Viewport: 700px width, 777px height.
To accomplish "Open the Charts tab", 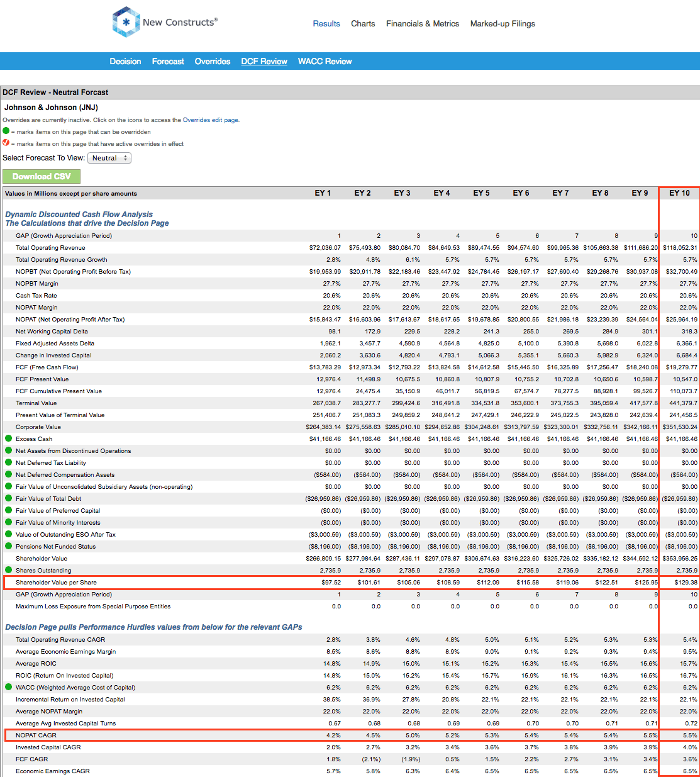I will click(363, 24).
